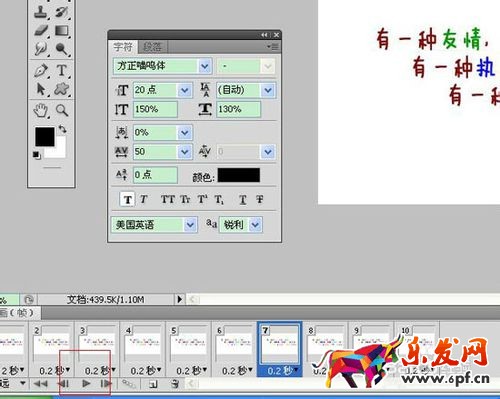Open the tracking dropdown showing 50

click(184, 152)
